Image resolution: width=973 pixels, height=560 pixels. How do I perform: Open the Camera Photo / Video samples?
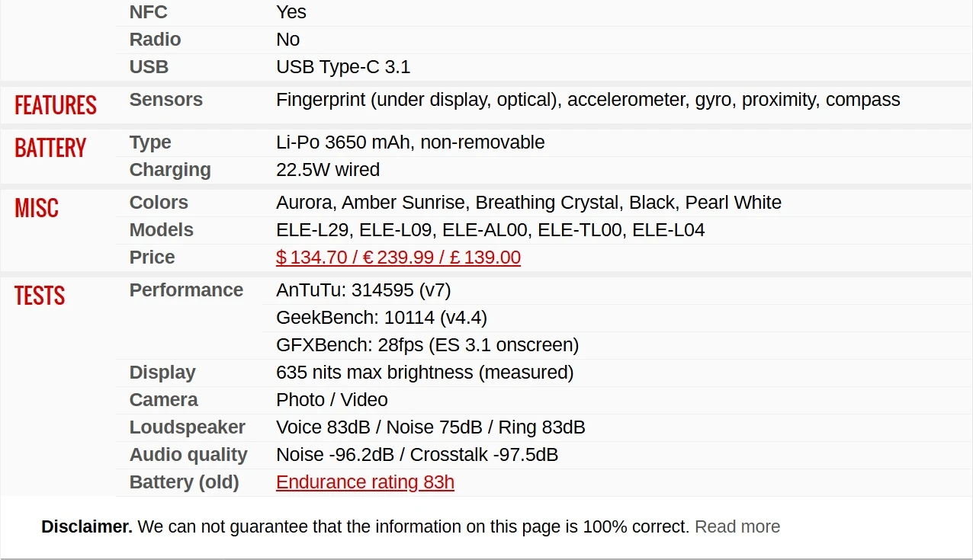pos(332,400)
